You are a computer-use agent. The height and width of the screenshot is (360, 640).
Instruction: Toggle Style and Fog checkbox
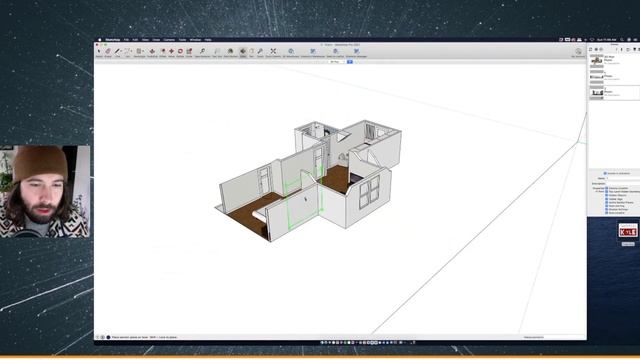[607, 206]
